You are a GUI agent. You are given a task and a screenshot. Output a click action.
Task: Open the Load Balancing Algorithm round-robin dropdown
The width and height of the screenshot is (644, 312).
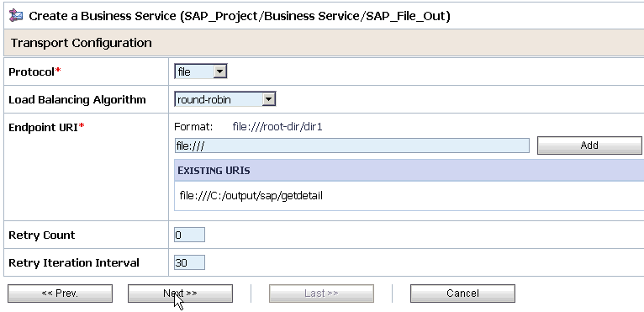224,99
